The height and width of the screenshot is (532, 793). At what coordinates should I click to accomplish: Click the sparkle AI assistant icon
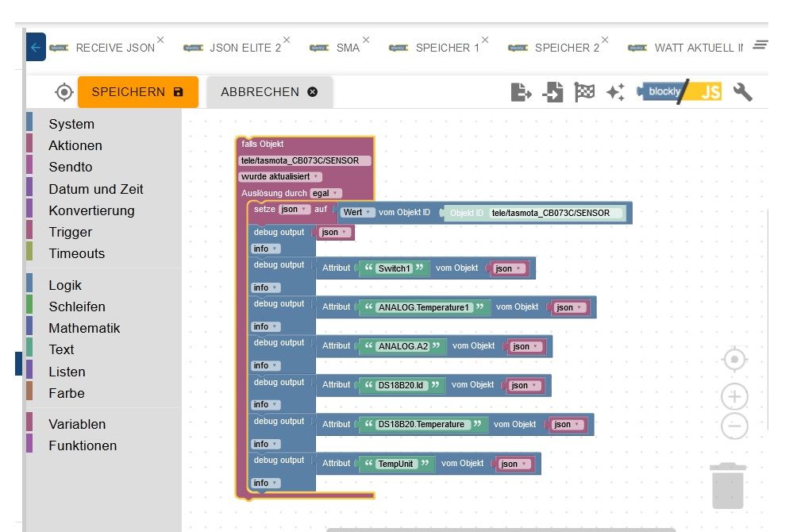(x=615, y=92)
